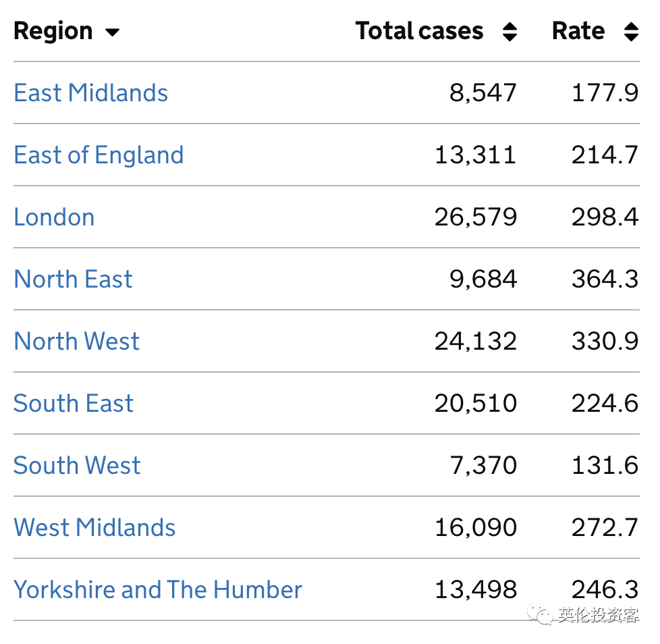Sort table by Region column arrow
Screen dimensions: 660x644
tap(112, 32)
